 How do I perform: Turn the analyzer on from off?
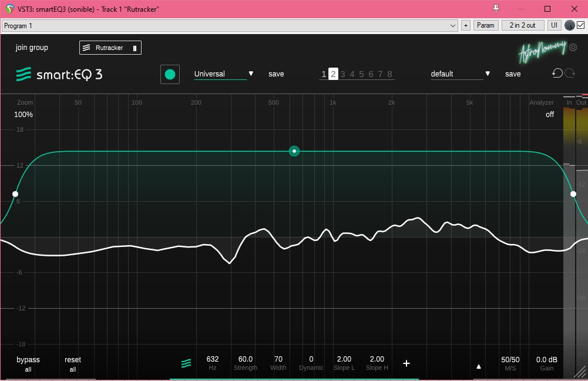pyautogui.click(x=549, y=115)
